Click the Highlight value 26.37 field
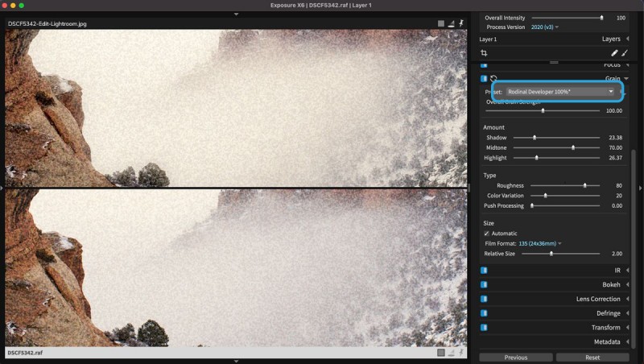 pos(615,158)
